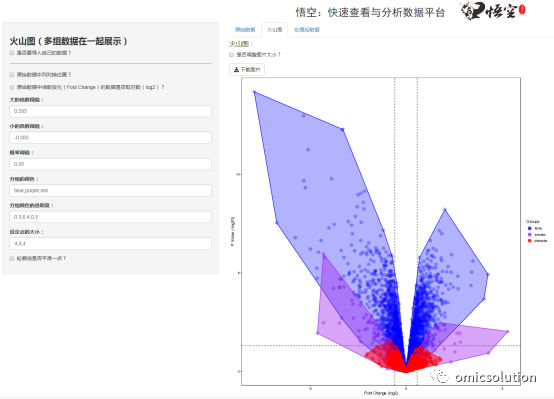
Task: Click the purple legend dot in Groups
Action: [529, 235]
